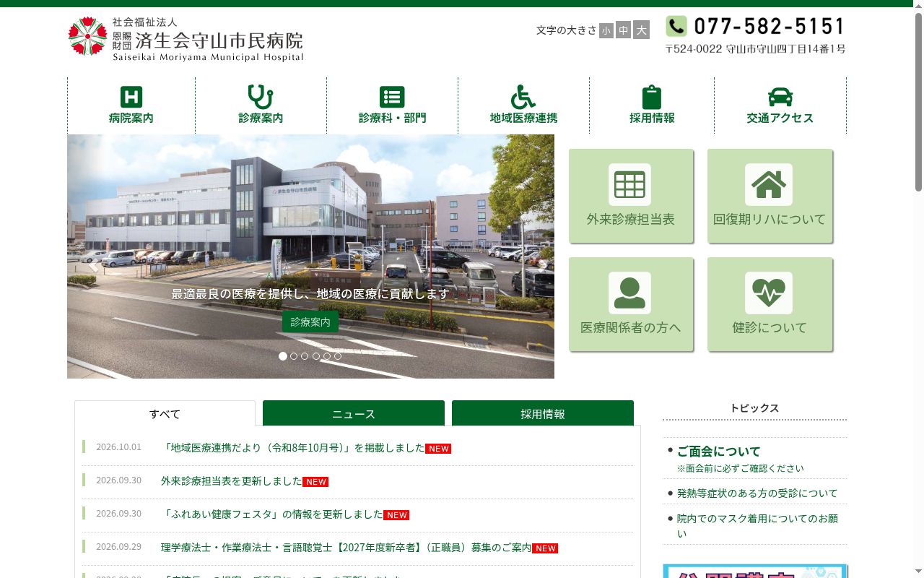Click the date 2026.10.01 in news list
This screenshot has height=578, width=924.
pos(119,447)
